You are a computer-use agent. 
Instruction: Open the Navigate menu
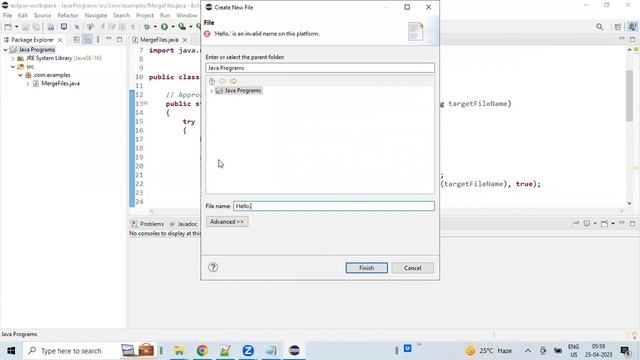[x=96, y=16]
